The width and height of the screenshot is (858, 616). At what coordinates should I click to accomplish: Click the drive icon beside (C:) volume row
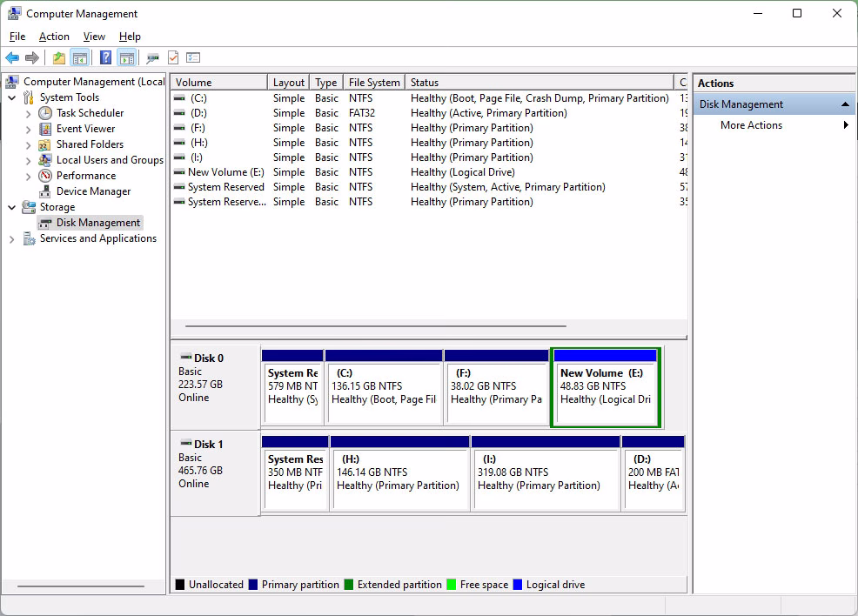(x=179, y=98)
